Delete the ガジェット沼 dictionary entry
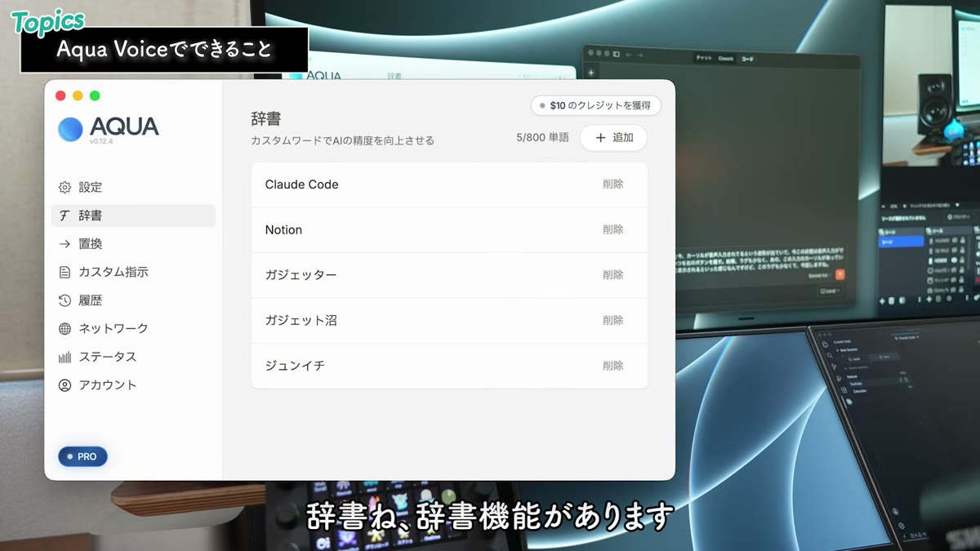980x551 pixels. click(613, 320)
